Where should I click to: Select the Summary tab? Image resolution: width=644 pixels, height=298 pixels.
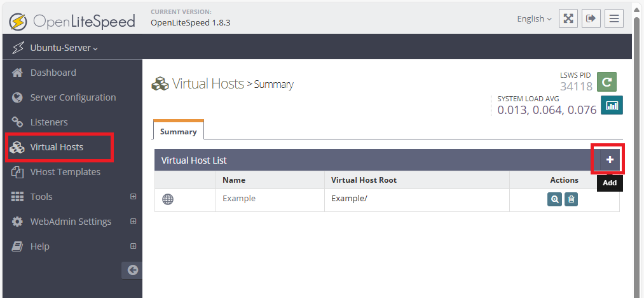(x=178, y=131)
